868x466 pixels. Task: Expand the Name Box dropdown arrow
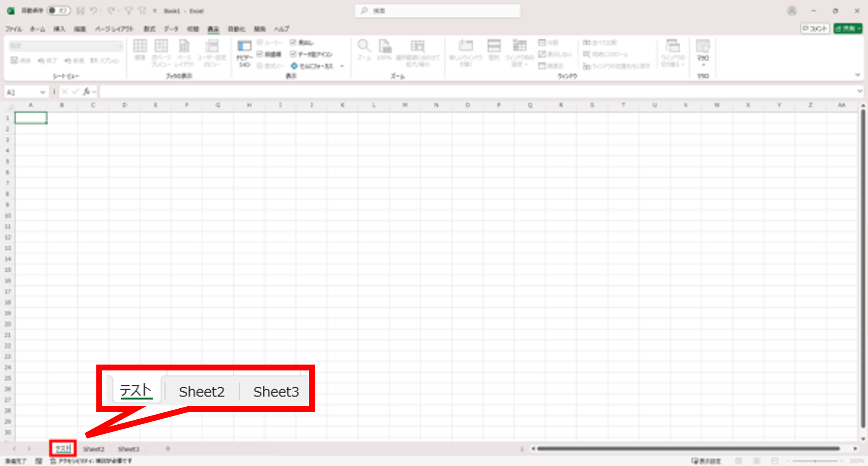42,92
